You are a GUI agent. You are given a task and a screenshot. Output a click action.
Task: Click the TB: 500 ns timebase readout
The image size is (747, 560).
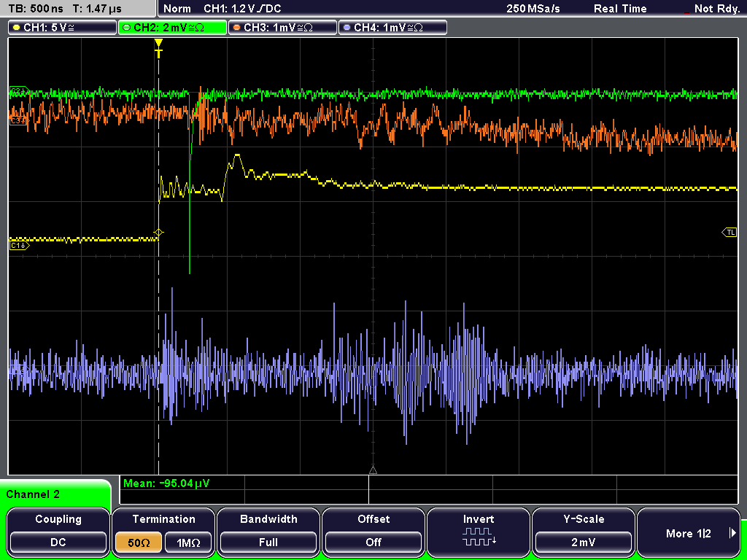[36, 9]
